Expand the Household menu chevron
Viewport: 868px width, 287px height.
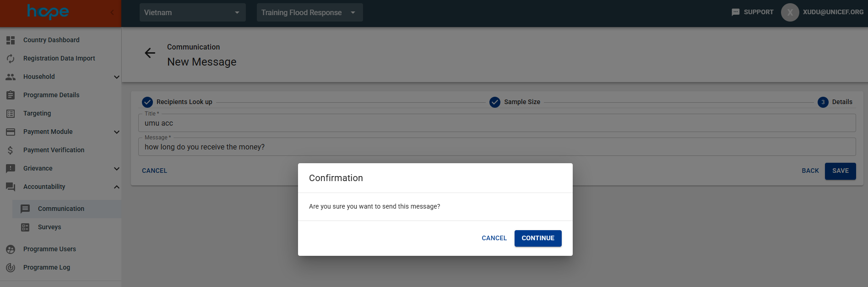point(116,77)
